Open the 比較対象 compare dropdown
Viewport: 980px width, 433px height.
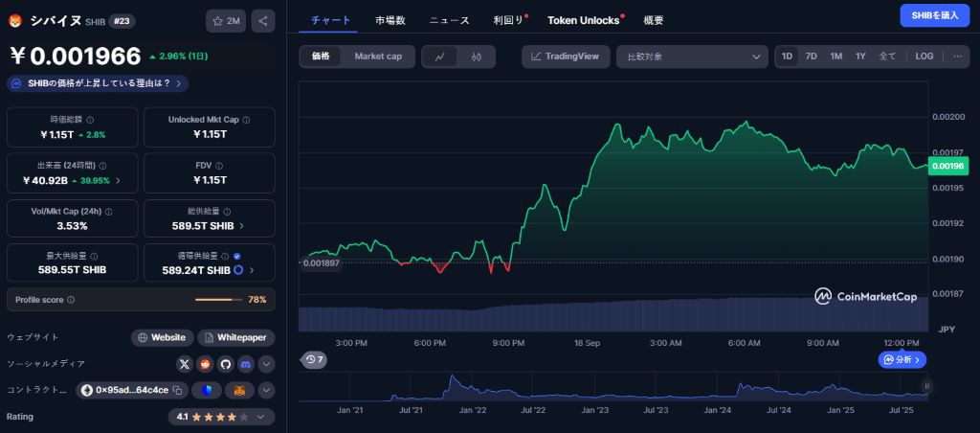692,57
